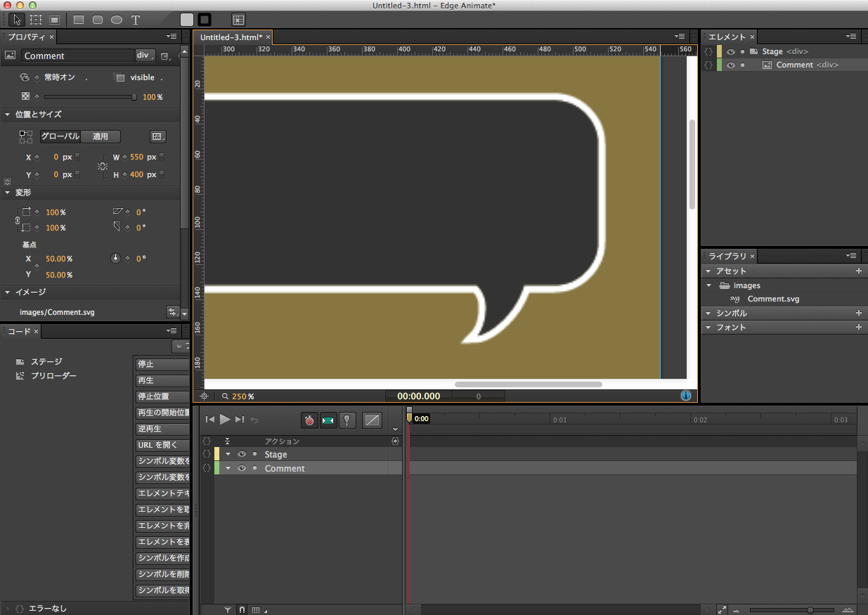Insert the 停止 code snippet
868x615 pixels.
[x=162, y=364]
